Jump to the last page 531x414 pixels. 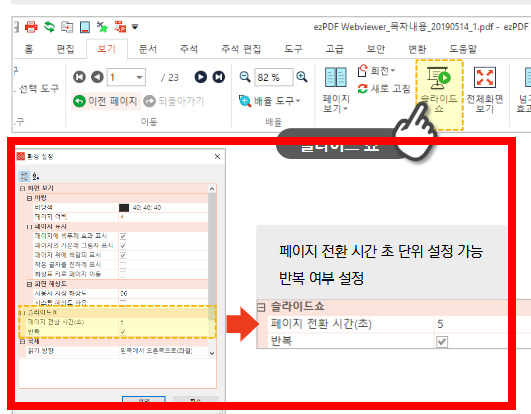click(x=218, y=77)
